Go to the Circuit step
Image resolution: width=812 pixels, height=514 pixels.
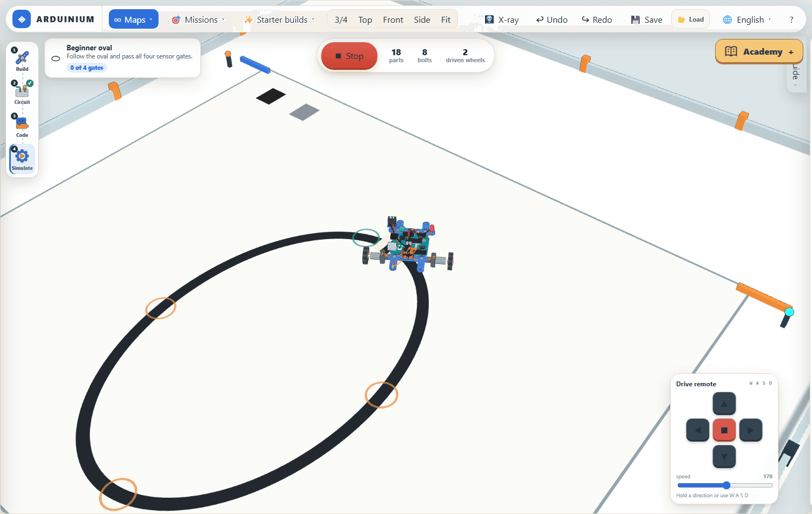pos(22,93)
